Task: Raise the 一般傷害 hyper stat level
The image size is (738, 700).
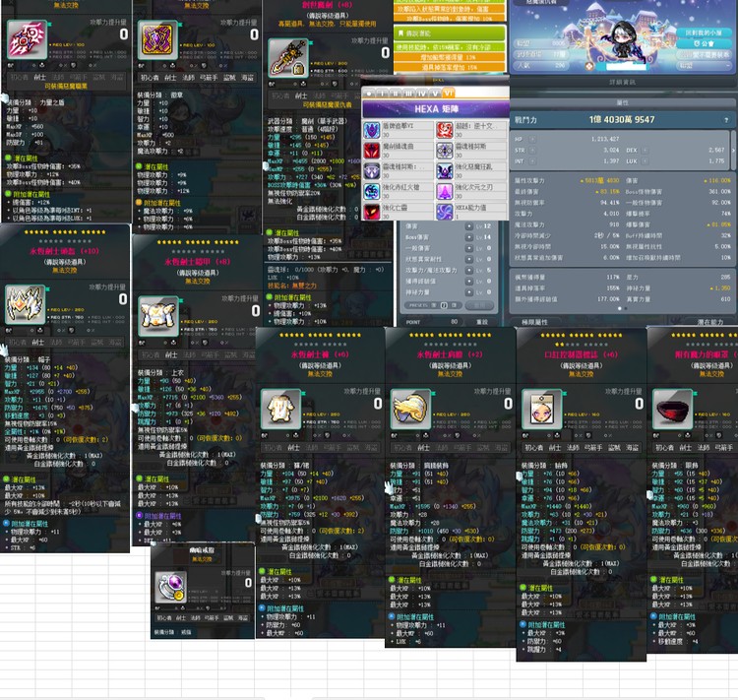Action: tap(469, 248)
